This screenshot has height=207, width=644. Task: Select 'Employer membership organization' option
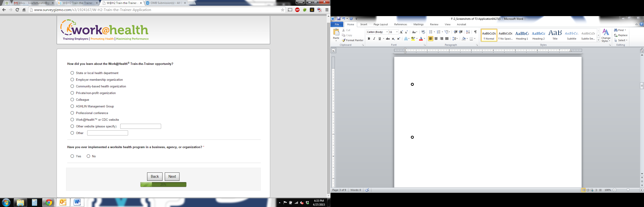72,80
